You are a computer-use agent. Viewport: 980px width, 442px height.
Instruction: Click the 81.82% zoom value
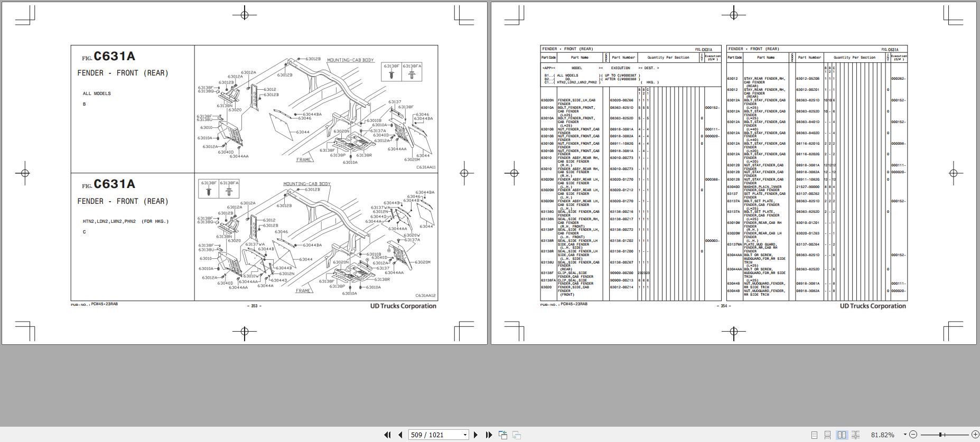tap(883, 435)
